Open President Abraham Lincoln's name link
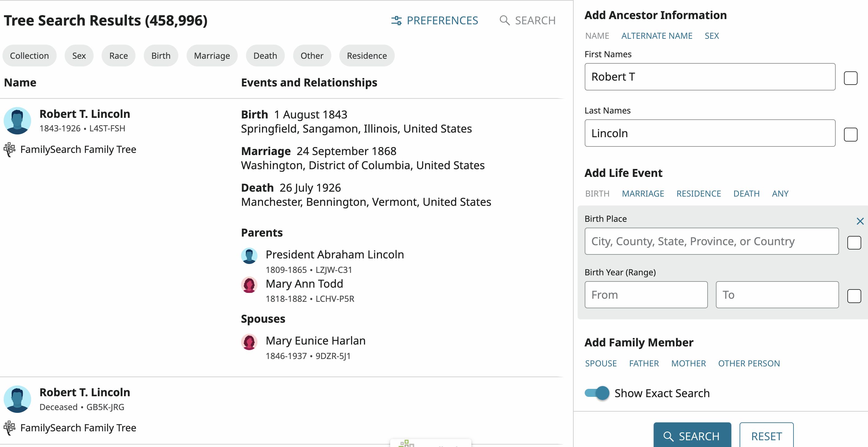Screen dimensions: 868x447 (x=335, y=254)
